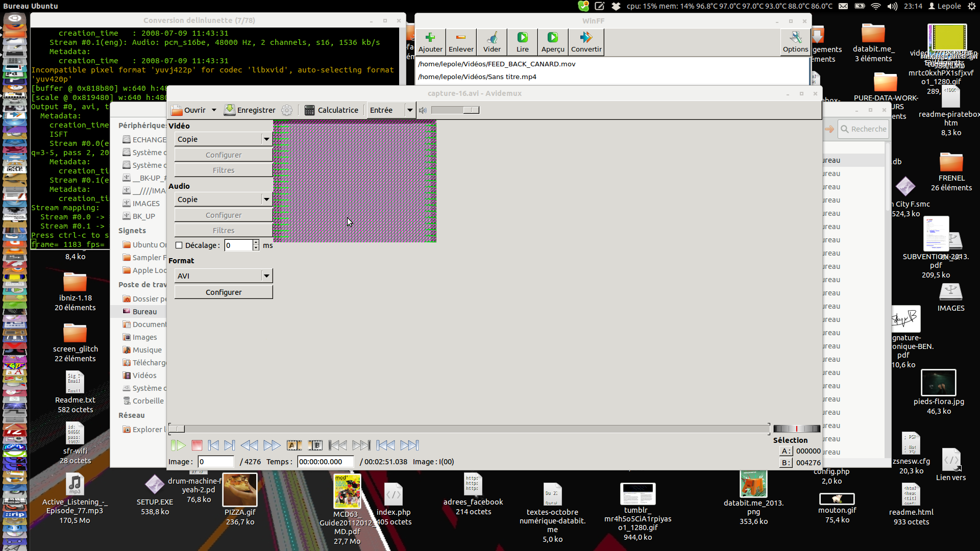
Task: Click WinFF Ajouter add icon
Action: click(x=430, y=41)
